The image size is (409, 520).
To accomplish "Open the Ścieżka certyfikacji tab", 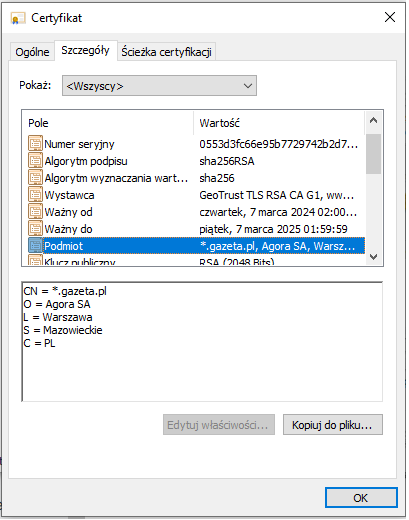I will (x=166, y=52).
